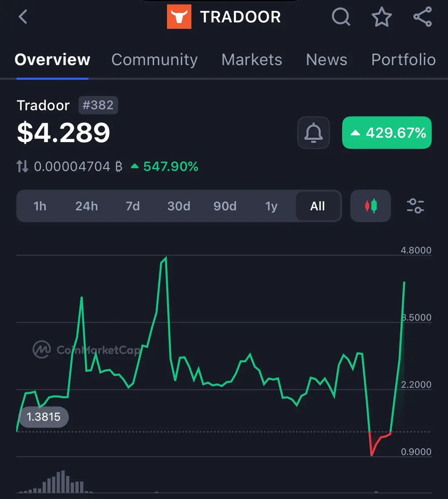This screenshot has height=499, width=448.
Task: Tap the volume bars below the chart
Action: tap(56, 482)
